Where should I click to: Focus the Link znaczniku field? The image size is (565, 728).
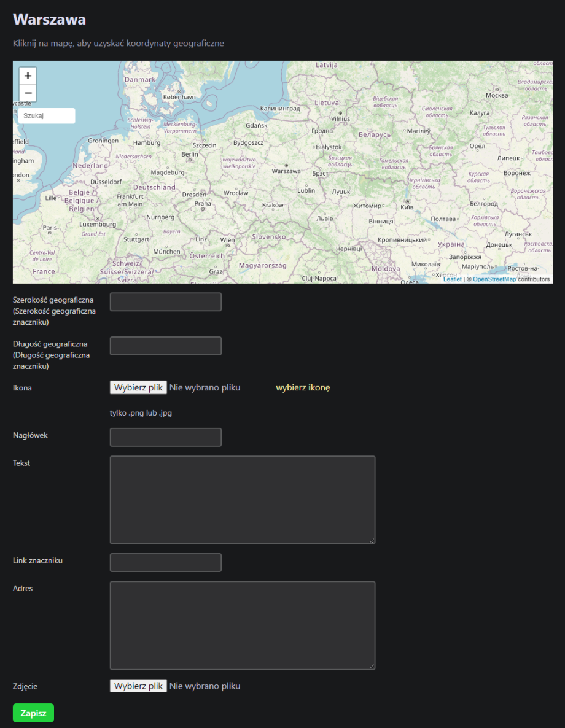165,562
